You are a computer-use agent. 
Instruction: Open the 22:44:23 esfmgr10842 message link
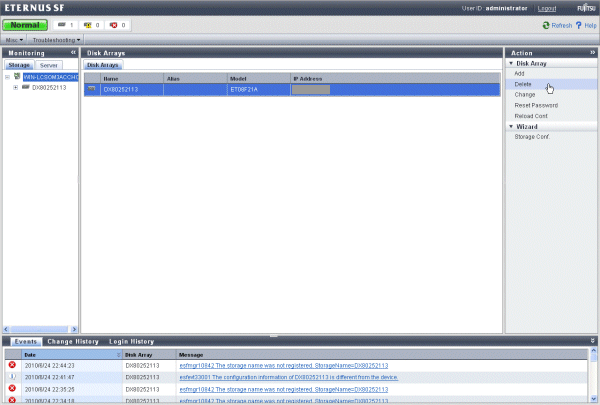tap(284, 366)
